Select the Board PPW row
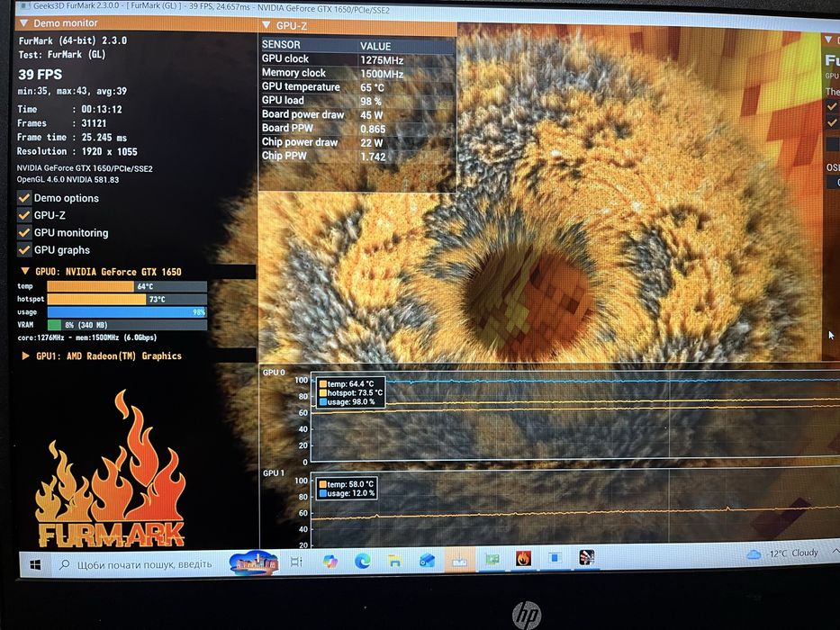Screen dimensions: 840x630 click(357, 129)
